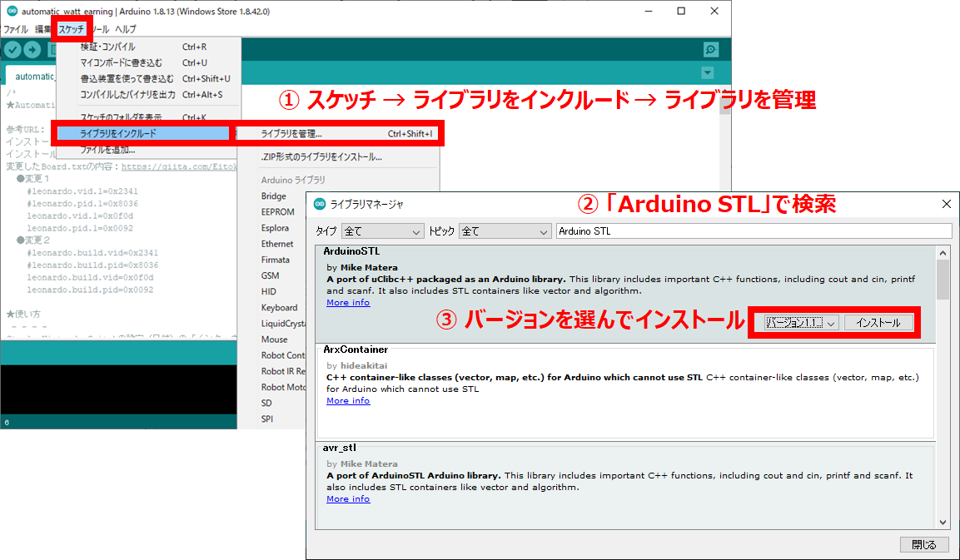Open the スケッチ menu

click(71, 29)
